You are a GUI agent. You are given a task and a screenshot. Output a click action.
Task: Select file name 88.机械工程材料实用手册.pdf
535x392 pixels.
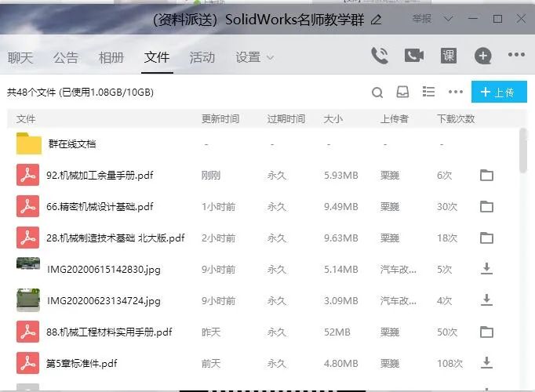[109, 332]
